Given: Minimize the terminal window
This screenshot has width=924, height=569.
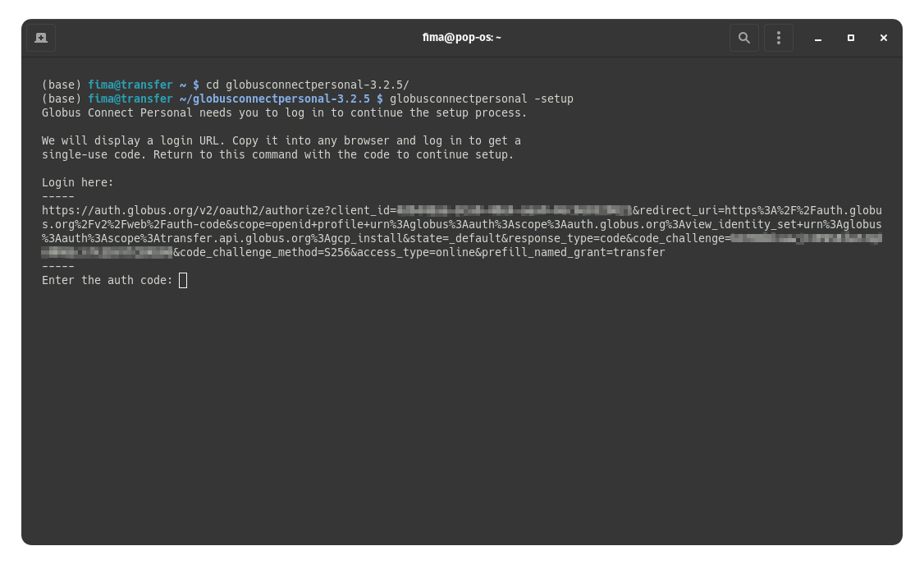Looking at the screenshot, I should pyautogui.click(x=817, y=38).
